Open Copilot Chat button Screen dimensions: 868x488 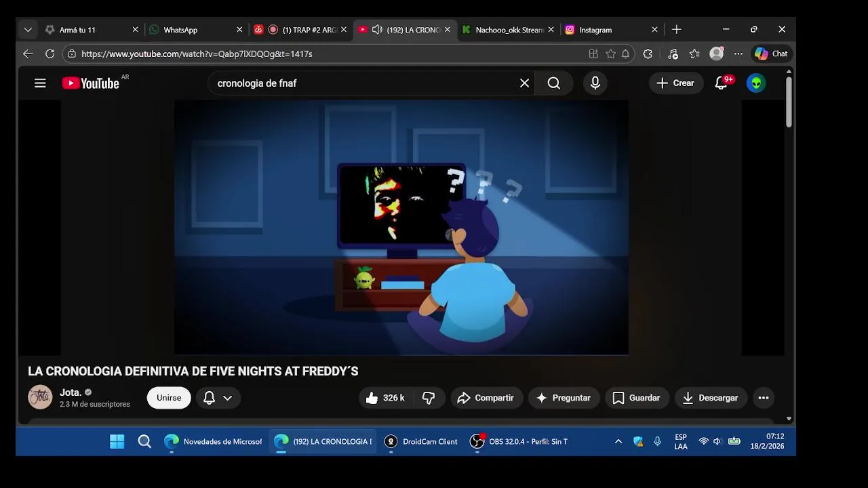pyautogui.click(x=771, y=54)
